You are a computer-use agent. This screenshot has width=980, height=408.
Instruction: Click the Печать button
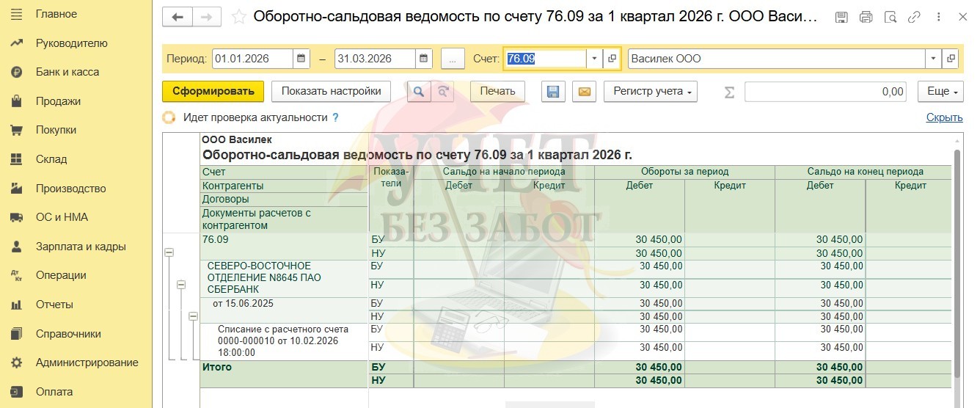click(497, 92)
